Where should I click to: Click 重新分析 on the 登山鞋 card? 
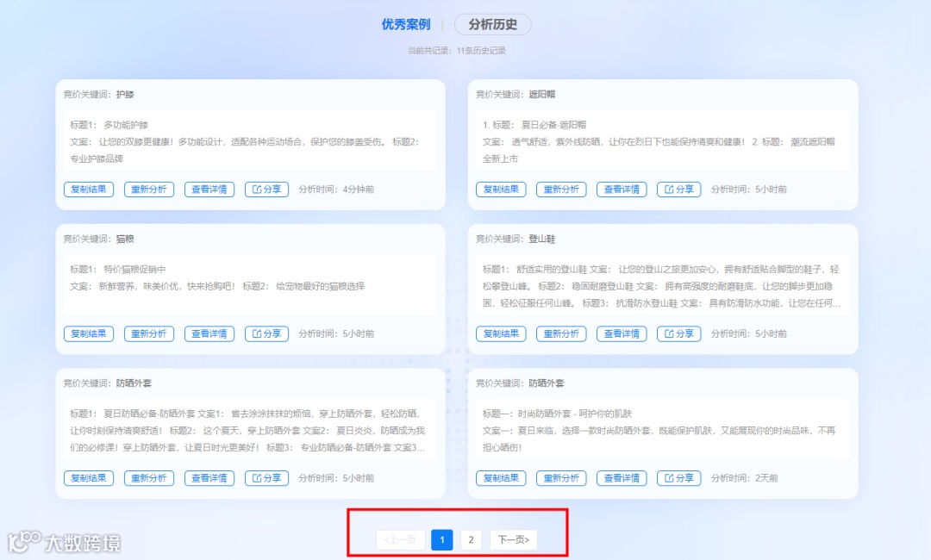tap(559, 333)
